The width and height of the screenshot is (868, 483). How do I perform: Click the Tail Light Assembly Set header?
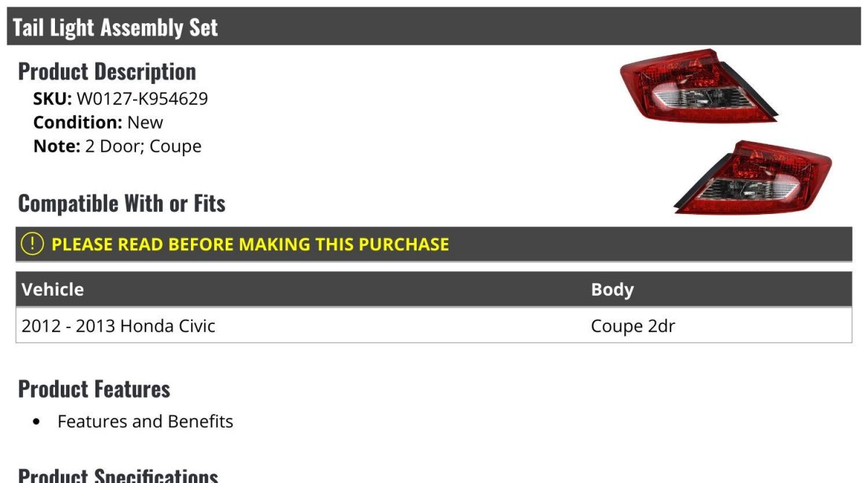434,27
